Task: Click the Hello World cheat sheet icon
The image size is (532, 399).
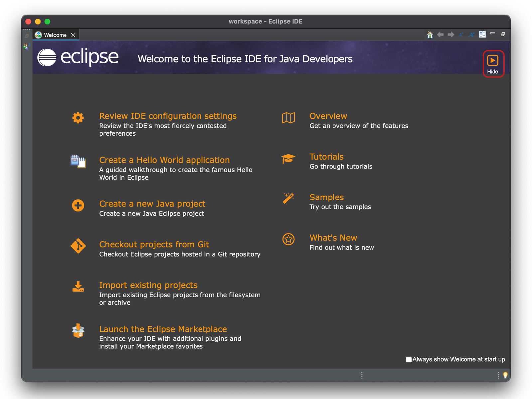Action: point(78,161)
